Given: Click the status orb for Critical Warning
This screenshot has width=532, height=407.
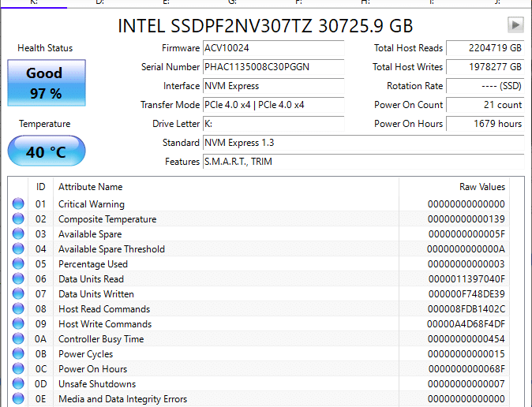Looking at the screenshot, I should 18,203.
